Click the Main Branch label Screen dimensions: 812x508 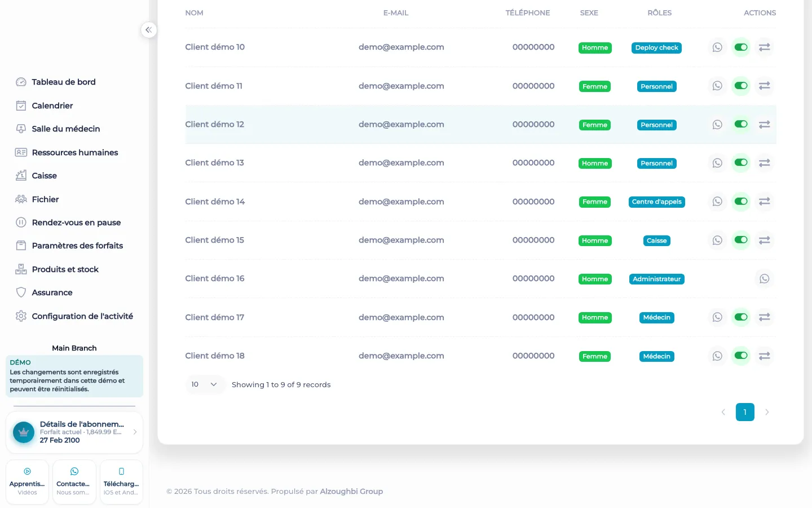74,348
